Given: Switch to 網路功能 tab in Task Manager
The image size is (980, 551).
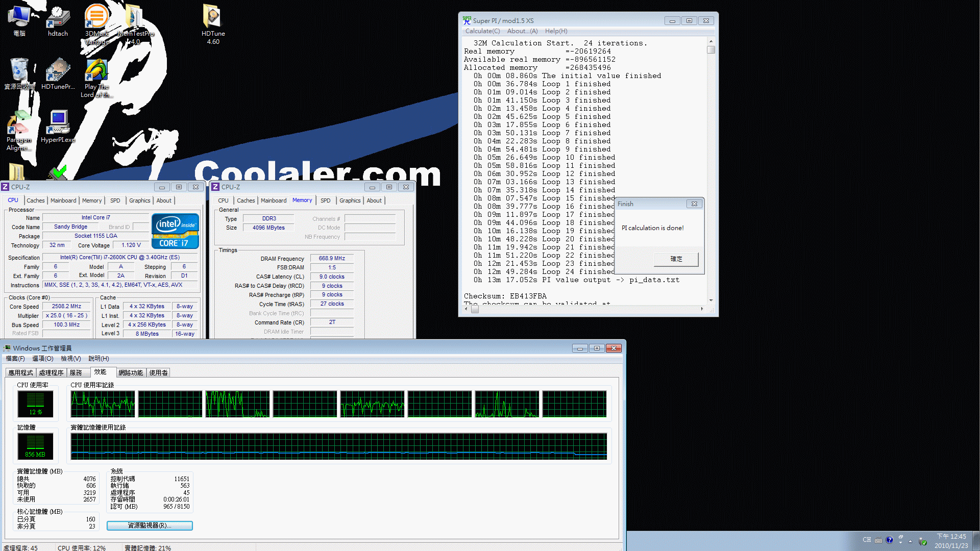Looking at the screenshot, I should pyautogui.click(x=131, y=373).
